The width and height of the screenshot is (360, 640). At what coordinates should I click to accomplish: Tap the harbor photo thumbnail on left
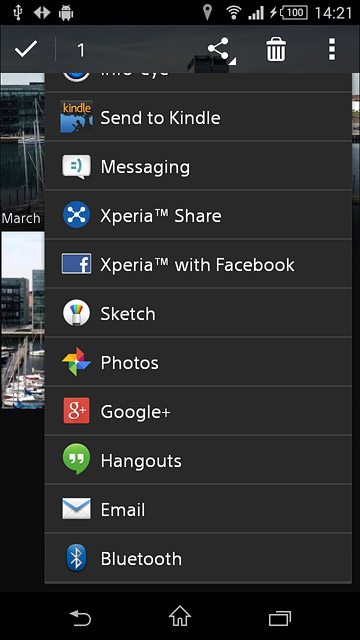[22, 320]
